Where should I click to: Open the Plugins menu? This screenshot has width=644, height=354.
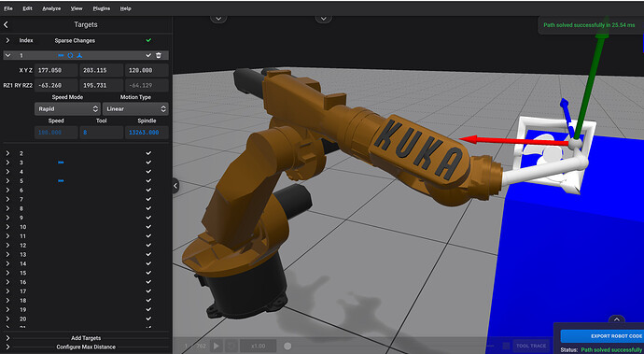101,8
